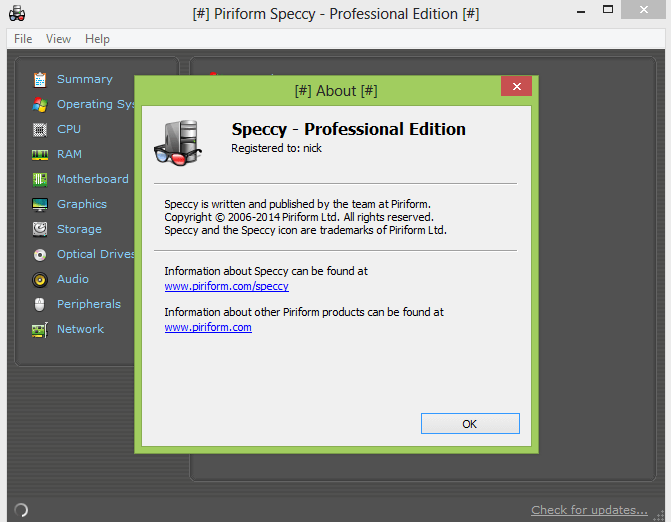Click the RAM module icon
This screenshot has width=671, height=522.
(40, 154)
